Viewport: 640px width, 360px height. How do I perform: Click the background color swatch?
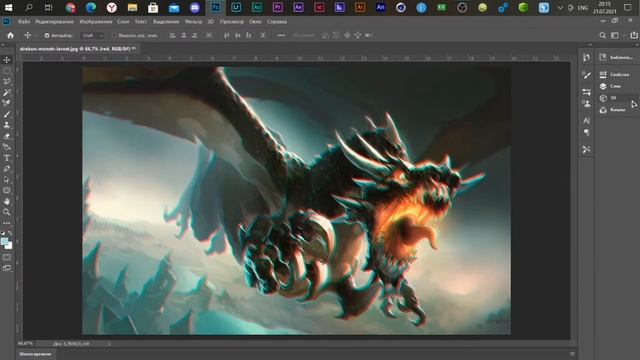[9, 246]
